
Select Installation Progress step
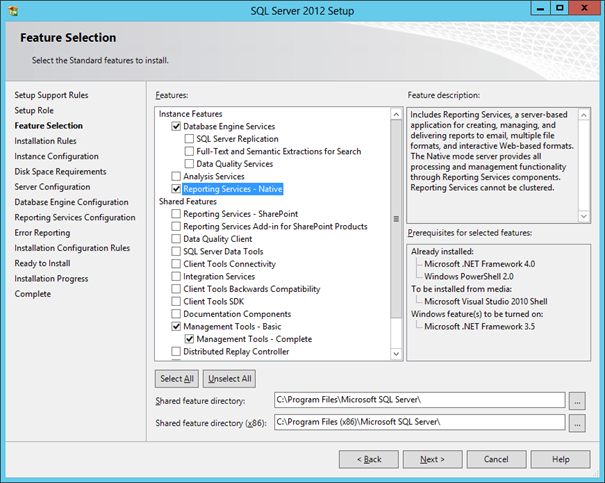point(51,279)
